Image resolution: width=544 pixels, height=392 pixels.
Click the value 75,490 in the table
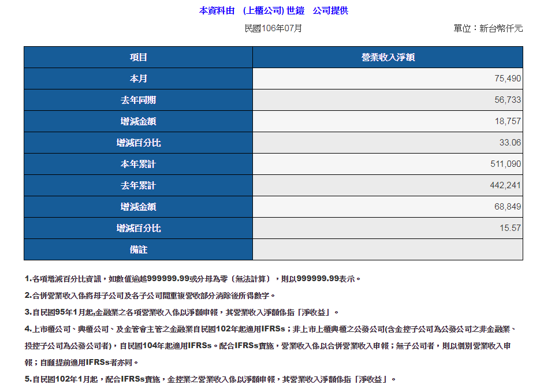508,79
